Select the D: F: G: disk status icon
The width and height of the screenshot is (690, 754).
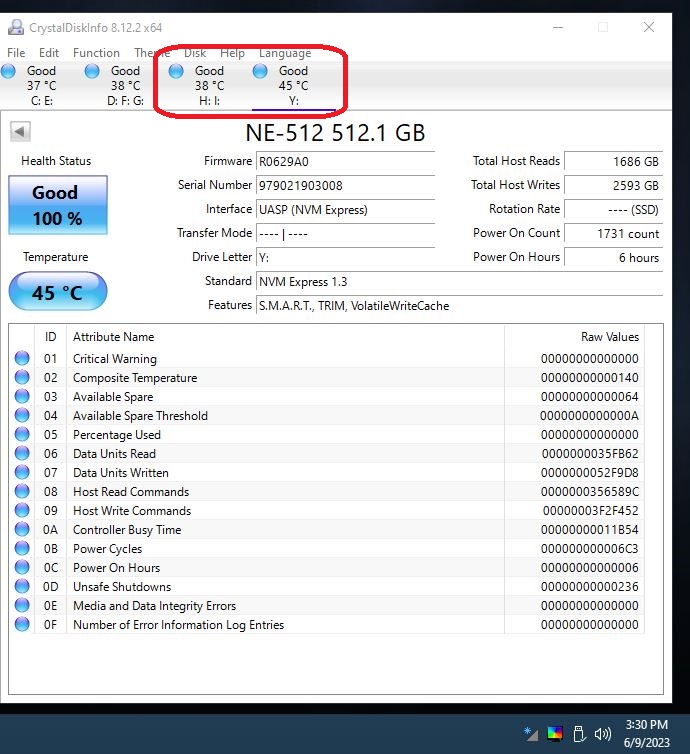pos(92,71)
